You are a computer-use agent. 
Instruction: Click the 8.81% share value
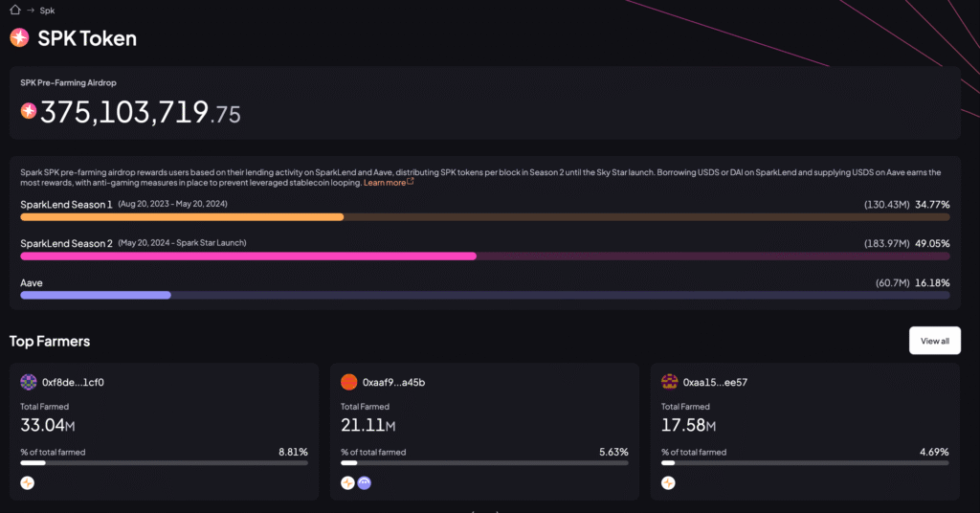293,452
